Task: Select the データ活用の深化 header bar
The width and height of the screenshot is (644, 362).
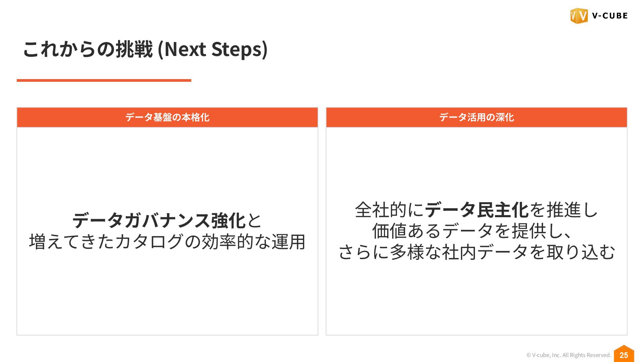Action: [x=477, y=117]
